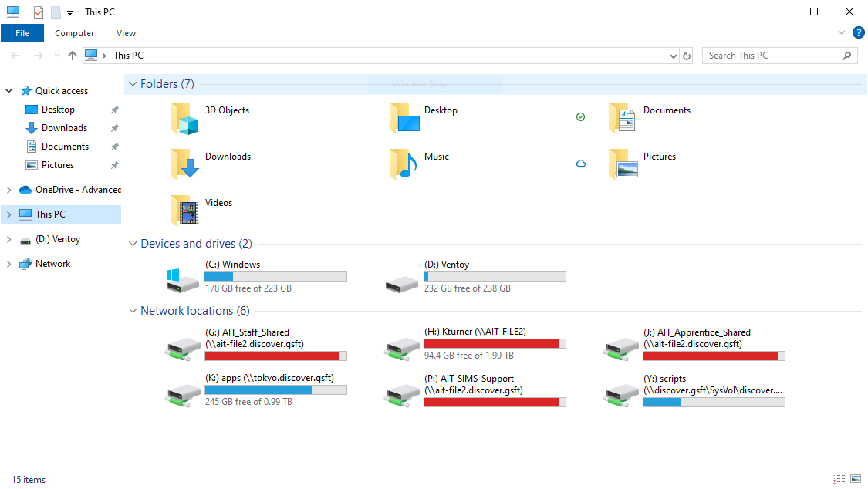The image size is (868, 489).
Task: Select Network in the navigation pane
Action: (52, 264)
